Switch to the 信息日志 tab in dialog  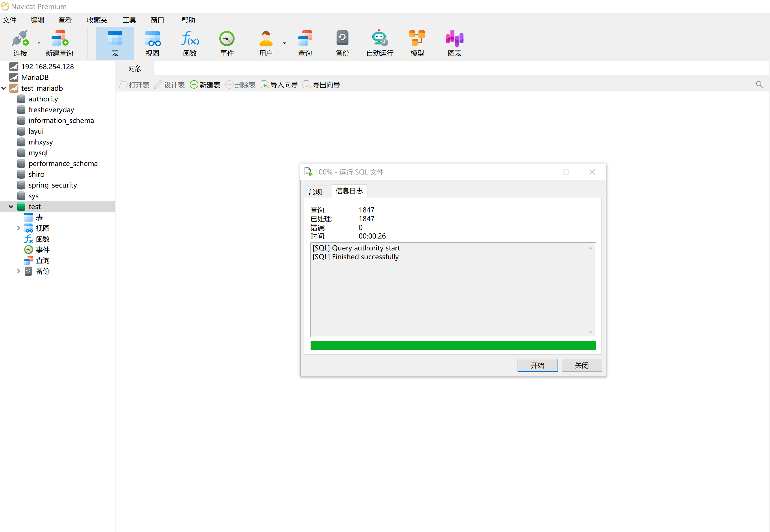(x=349, y=191)
